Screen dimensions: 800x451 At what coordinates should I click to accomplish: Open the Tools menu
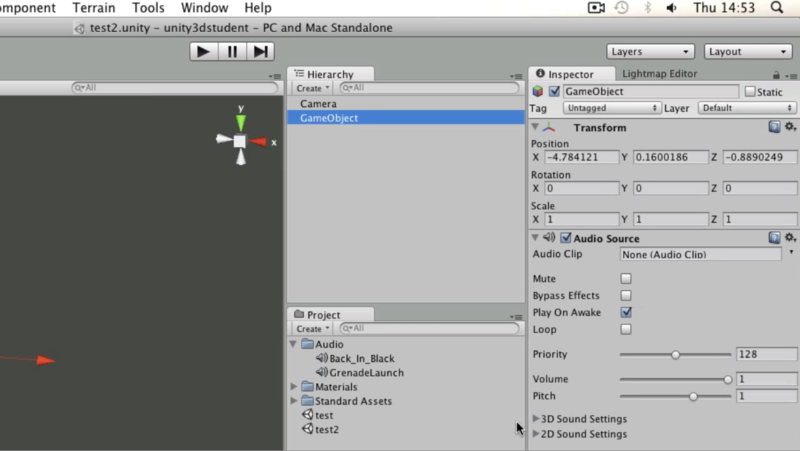click(148, 8)
